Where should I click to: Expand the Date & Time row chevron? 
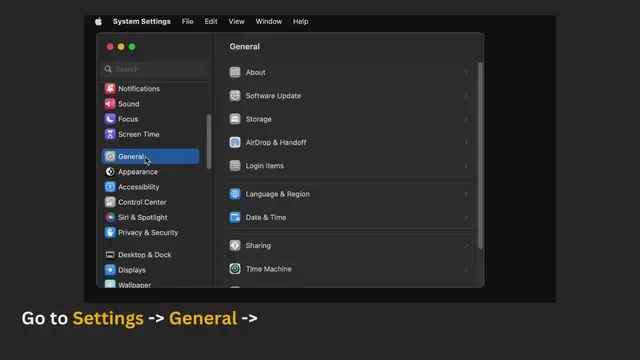click(x=466, y=218)
